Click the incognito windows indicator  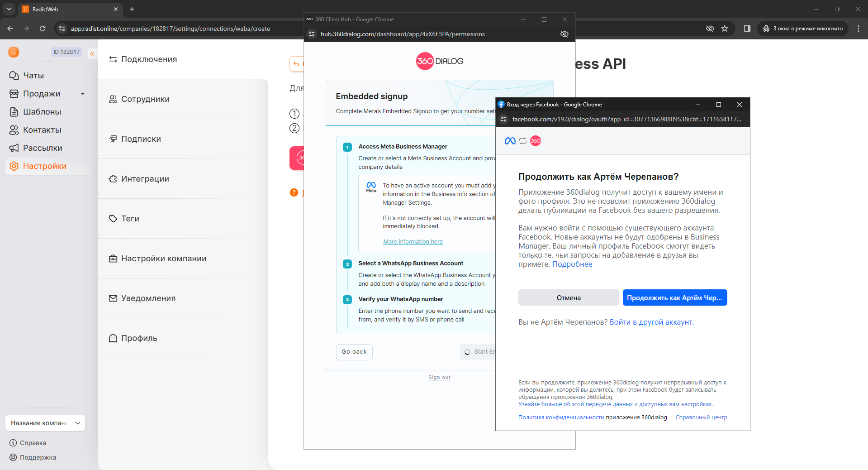click(x=803, y=29)
